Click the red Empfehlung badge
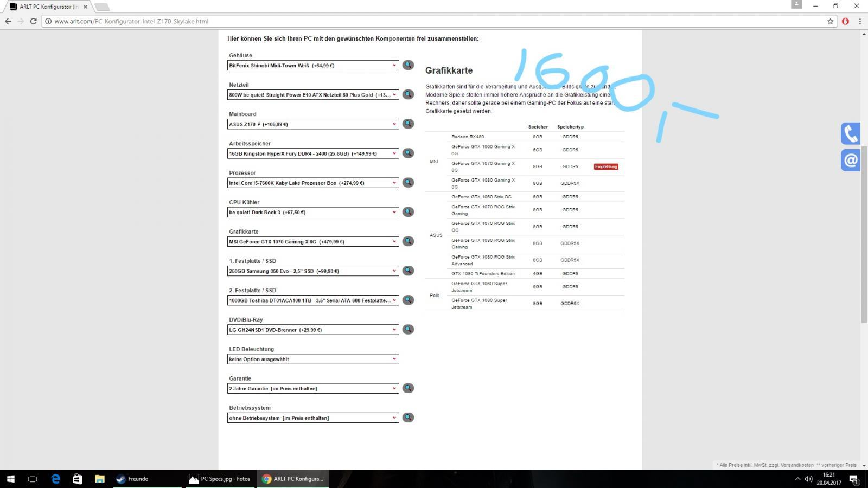 606,166
